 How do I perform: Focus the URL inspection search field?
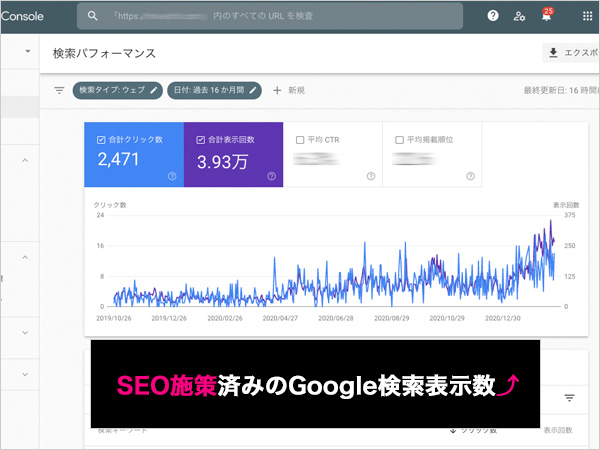pos(270,16)
